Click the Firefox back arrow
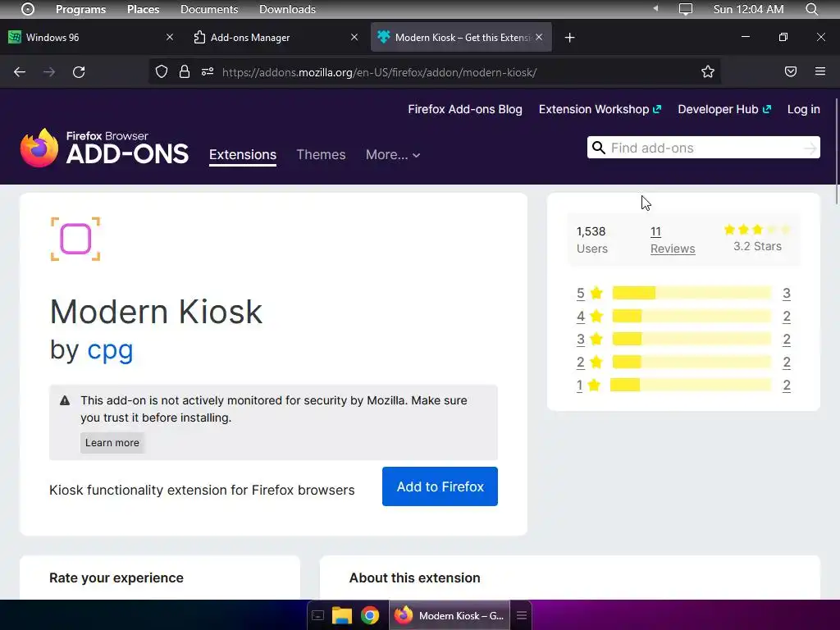 click(20, 72)
